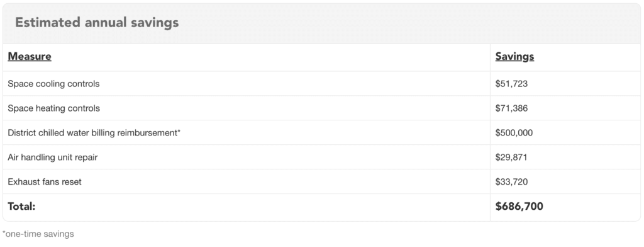Click the asterisk after reimbursement
644x247 pixels.
179,131
